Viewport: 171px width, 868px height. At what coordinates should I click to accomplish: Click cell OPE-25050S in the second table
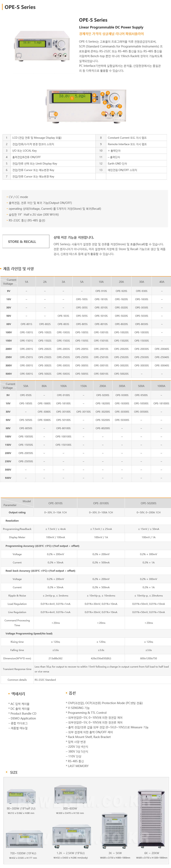point(26,461)
